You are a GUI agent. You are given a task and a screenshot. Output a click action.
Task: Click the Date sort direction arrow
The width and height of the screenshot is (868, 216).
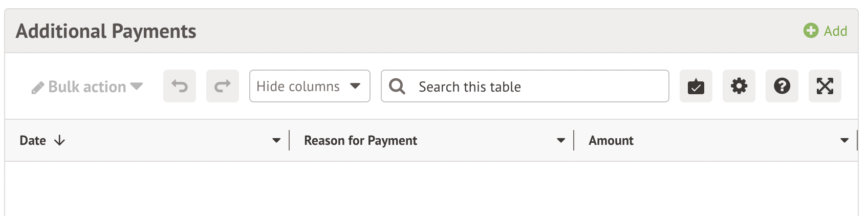(59, 140)
